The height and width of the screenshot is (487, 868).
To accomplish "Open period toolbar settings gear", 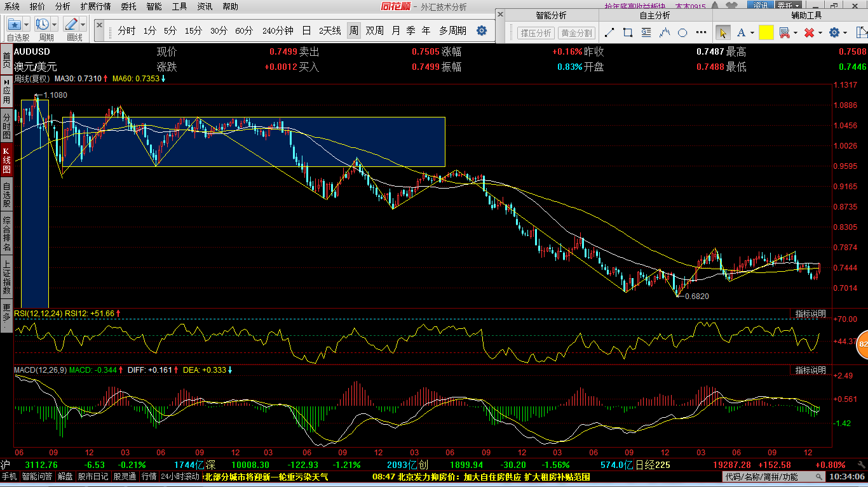I will [x=482, y=30].
